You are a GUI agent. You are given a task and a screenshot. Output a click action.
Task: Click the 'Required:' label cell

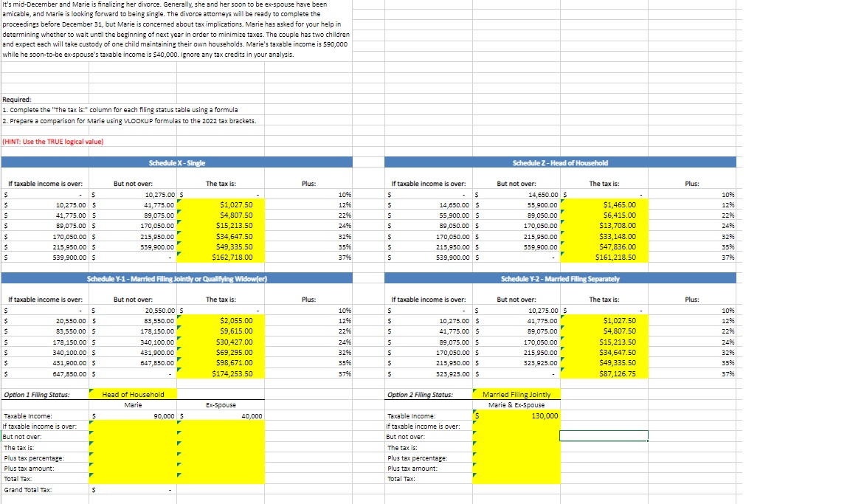pos(17,100)
